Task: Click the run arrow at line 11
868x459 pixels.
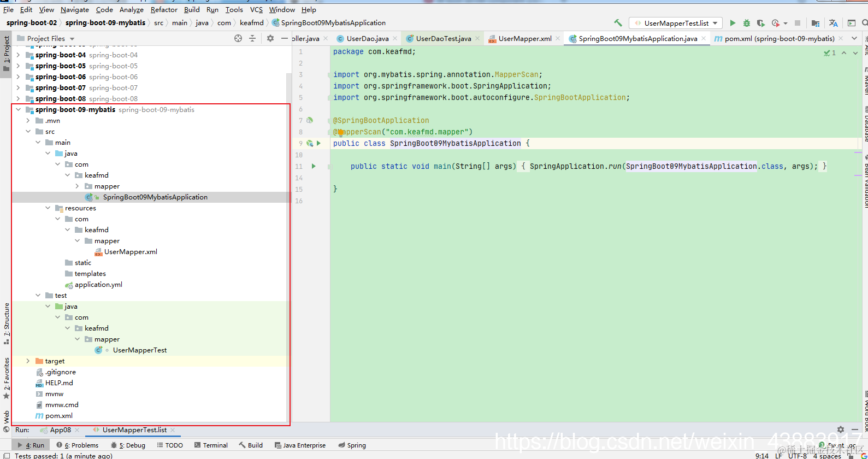Action: (x=314, y=166)
